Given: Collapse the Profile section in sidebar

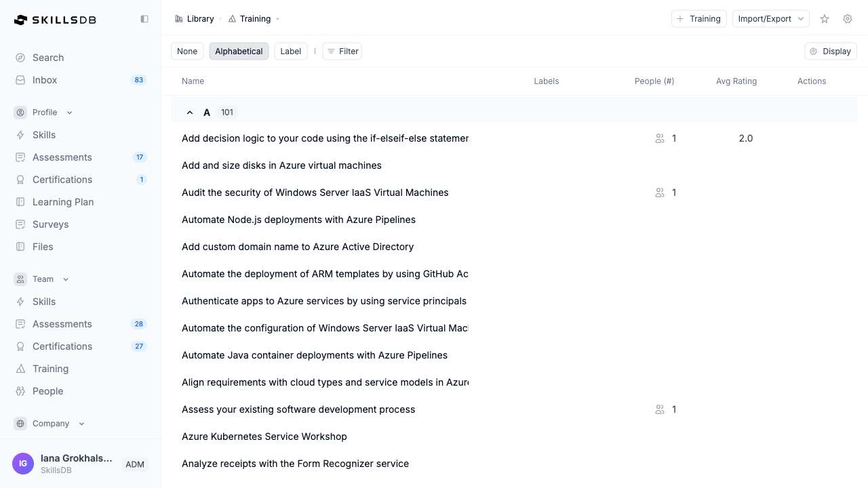Looking at the screenshot, I should [x=69, y=113].
